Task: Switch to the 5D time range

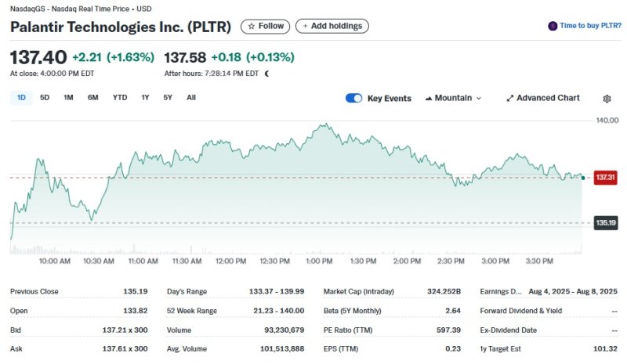Action: tap(45, 98)
